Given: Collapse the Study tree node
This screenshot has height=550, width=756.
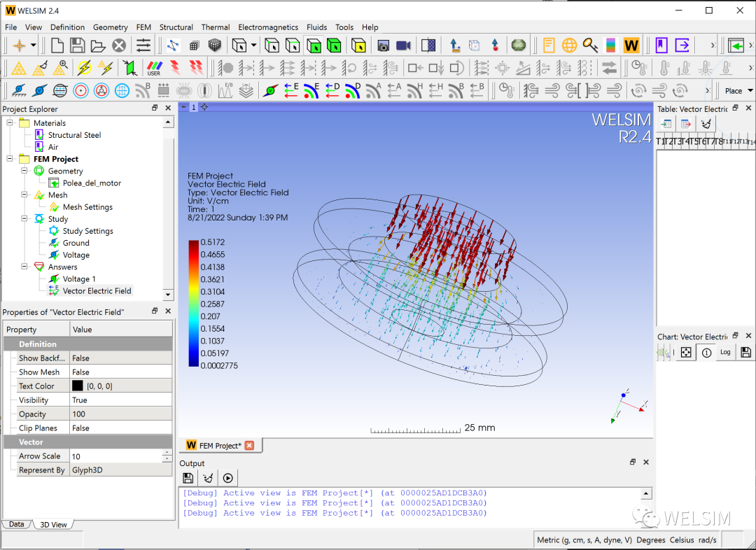Looking at the screenshot, I should click(x=24, y=219).
